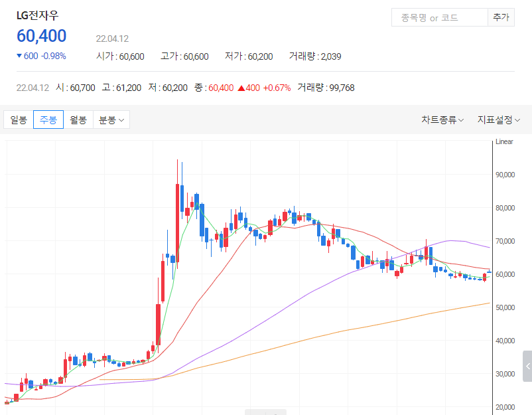
Task: Click the date 22.04.12 beside the price
Action: click(x=112, y=39)
